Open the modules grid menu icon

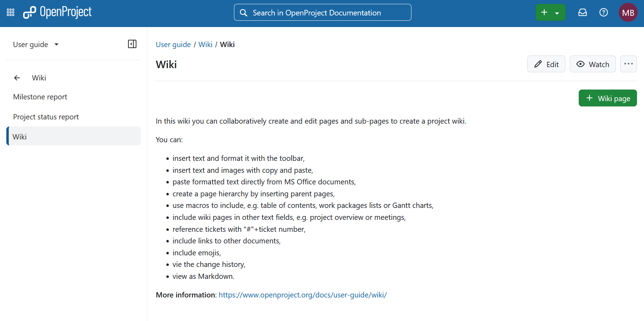click(11, 13)
